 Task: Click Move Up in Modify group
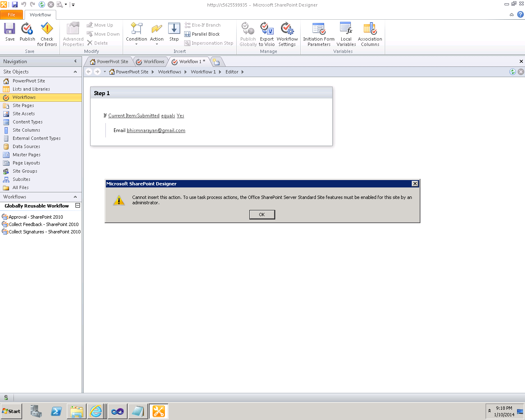100,25
